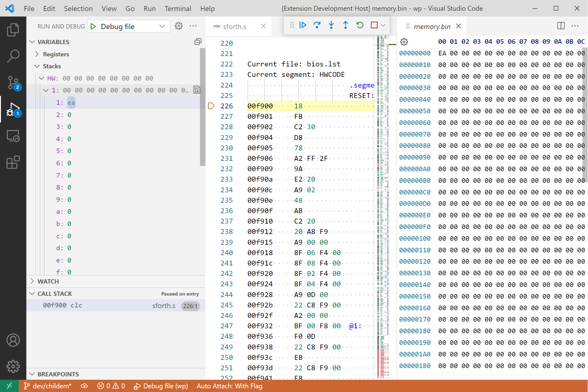
Task: Open memory.bin hex editor settings gear
Action: (404, 42)
